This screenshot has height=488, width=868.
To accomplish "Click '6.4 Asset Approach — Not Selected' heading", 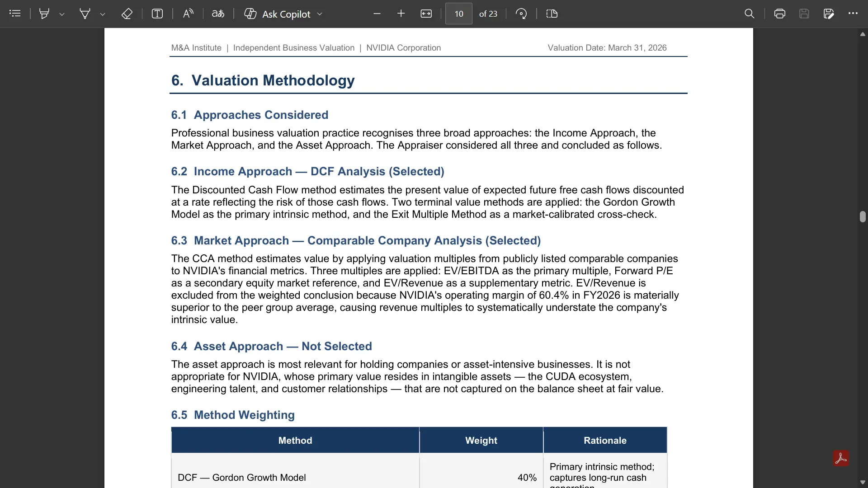I will (x=271, y=346).
